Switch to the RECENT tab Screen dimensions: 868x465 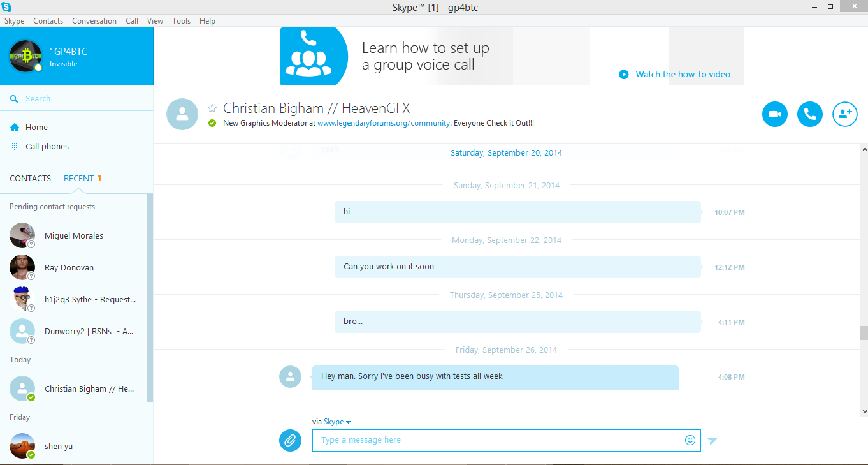point(79,179)
